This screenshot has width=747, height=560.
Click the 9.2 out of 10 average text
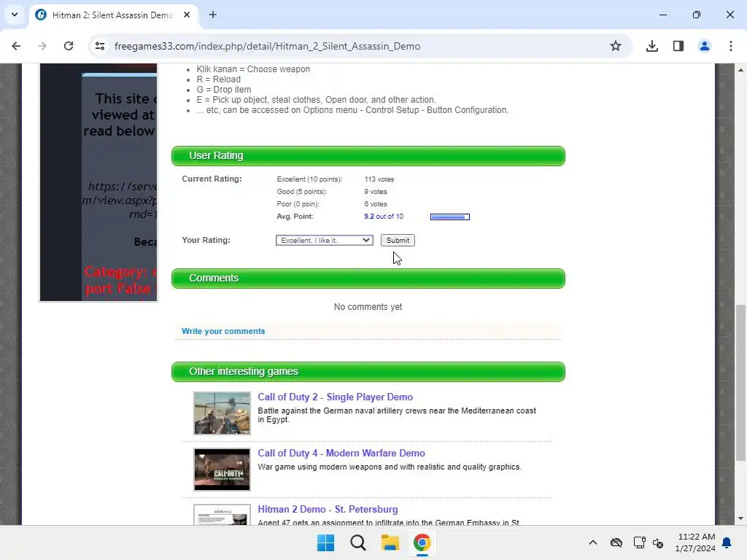384,216
